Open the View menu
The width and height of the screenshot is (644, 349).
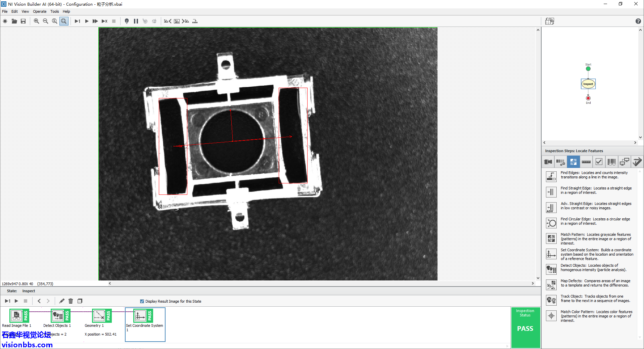25,11
